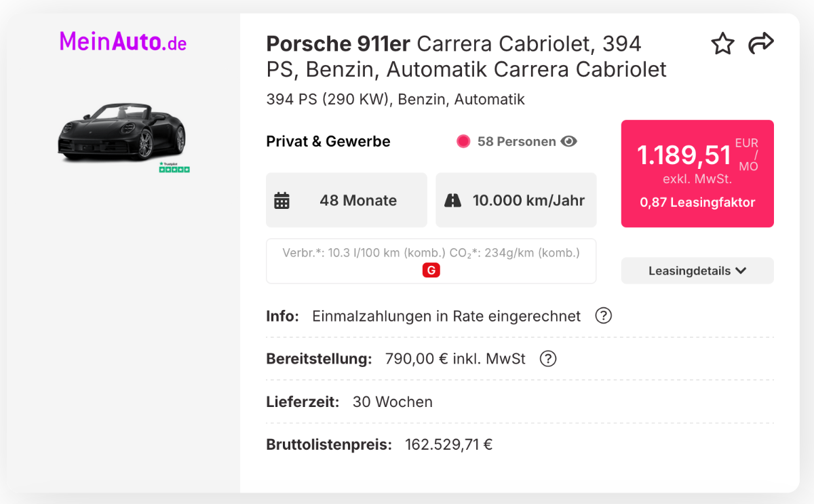Click the Trustpilot rating badge
The width and height of the screenshot is (814, 504).
[174, 167]
